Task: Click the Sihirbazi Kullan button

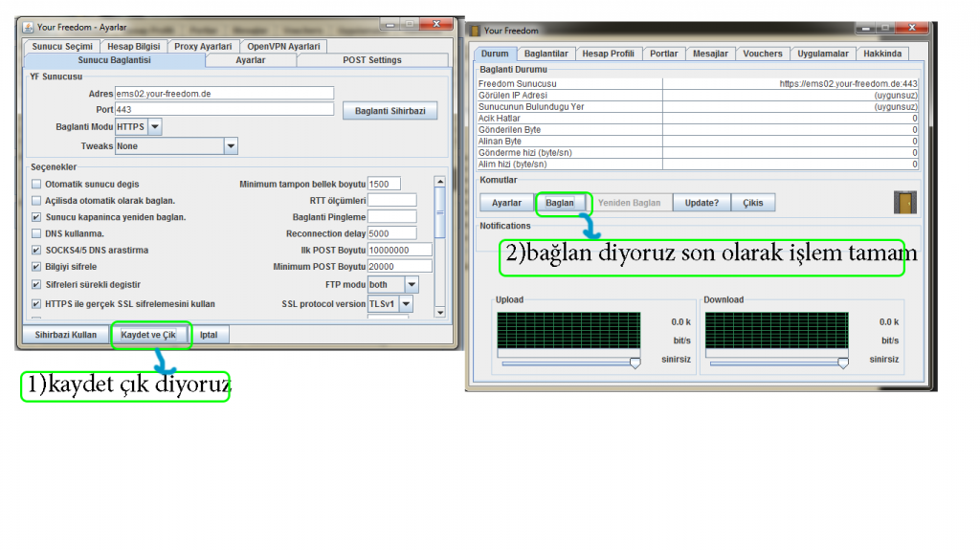Action: pyautogui.click(x=66, y=335)
